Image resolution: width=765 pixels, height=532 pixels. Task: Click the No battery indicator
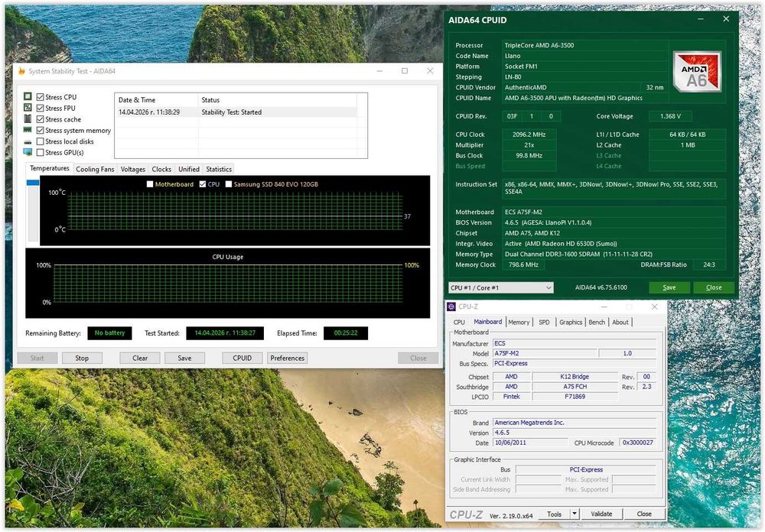pos(109,333)
